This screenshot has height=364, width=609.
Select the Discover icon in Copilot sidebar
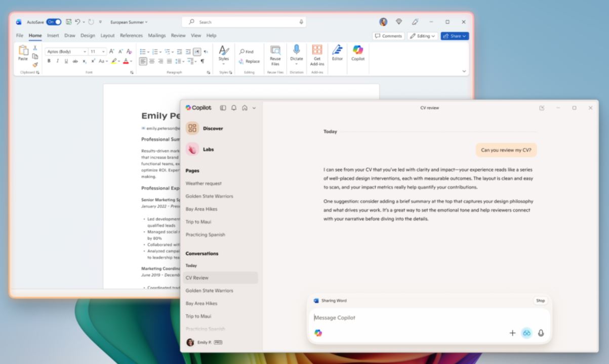pyautogui.click(x=192, y=128)
